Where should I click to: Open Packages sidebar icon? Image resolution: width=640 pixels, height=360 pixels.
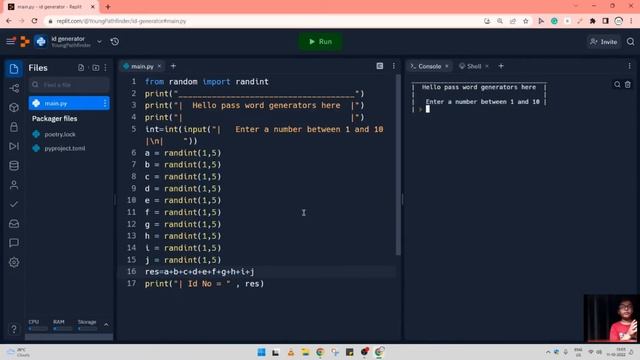click(x=14, y=107)
